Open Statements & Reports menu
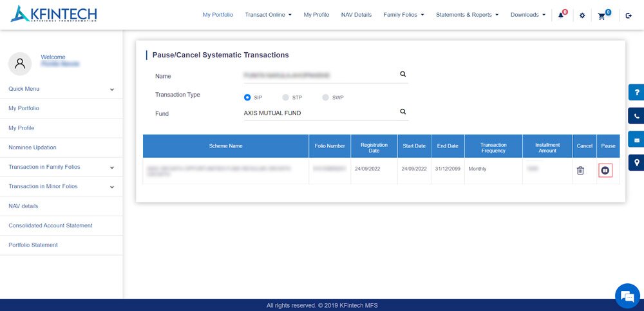Viewport: 644px width, 311px height. pyautogui.click(x=467, y=15)
